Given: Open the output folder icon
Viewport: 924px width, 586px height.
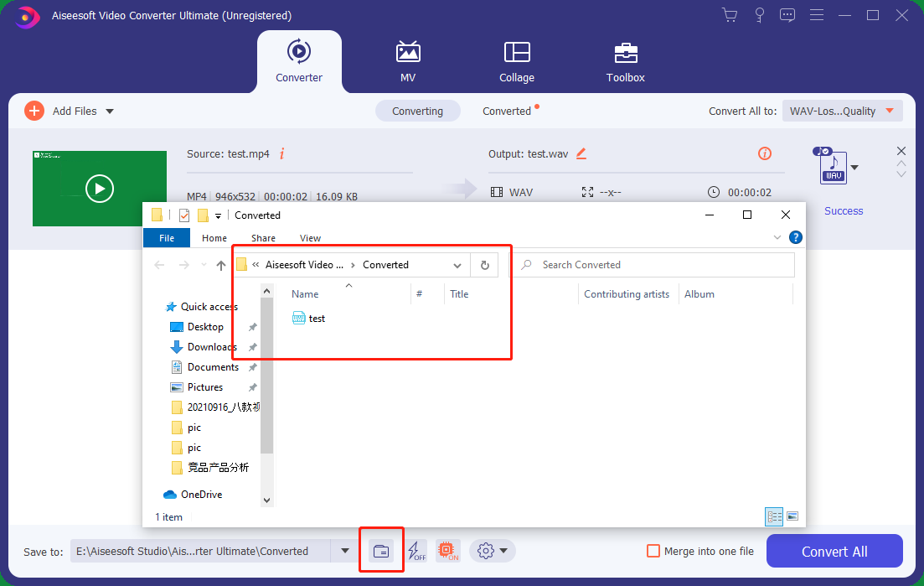Looking at the screenshot, I should (381, 552).
